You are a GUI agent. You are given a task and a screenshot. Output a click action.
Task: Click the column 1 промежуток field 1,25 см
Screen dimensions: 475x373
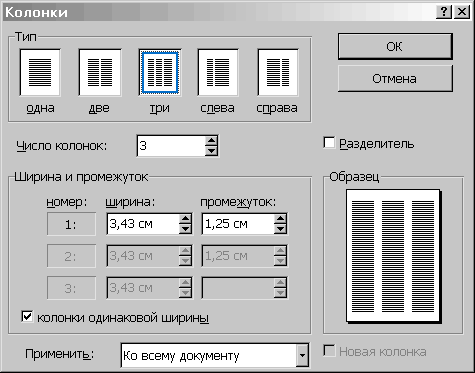(x=238, y=224)
